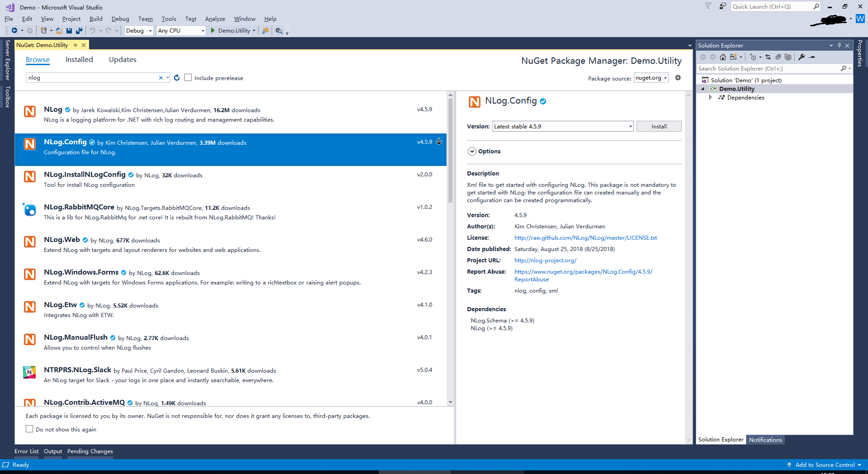Screen dimensions: 868x474
Task: Switch to the Installed tab
Action: 79,60
